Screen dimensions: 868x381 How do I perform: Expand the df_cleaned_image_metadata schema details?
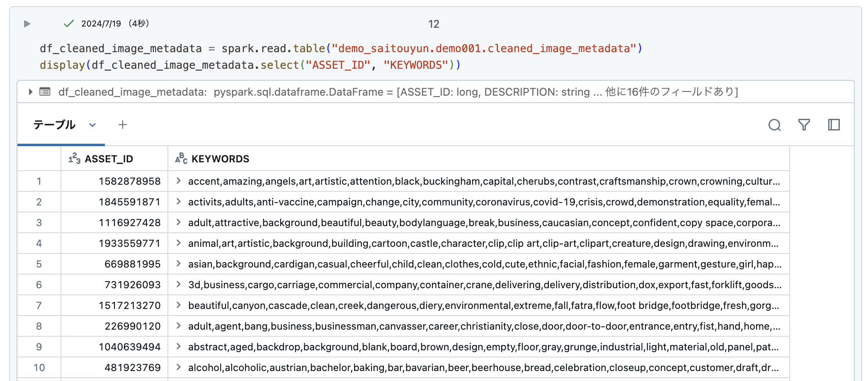click(30, 92)
